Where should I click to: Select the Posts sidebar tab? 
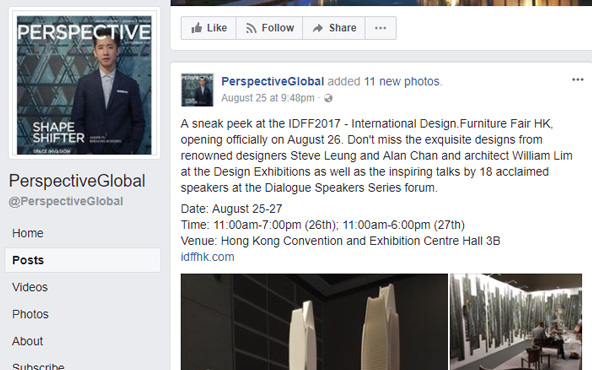pyautogui.click(x=83, y=260)
